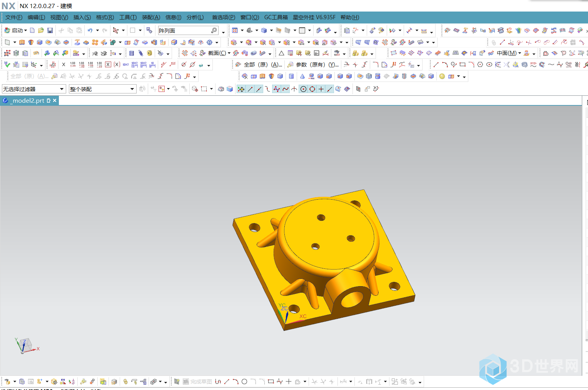
Task: Toggle the midpoint snap option
Action: pos(259,89)
